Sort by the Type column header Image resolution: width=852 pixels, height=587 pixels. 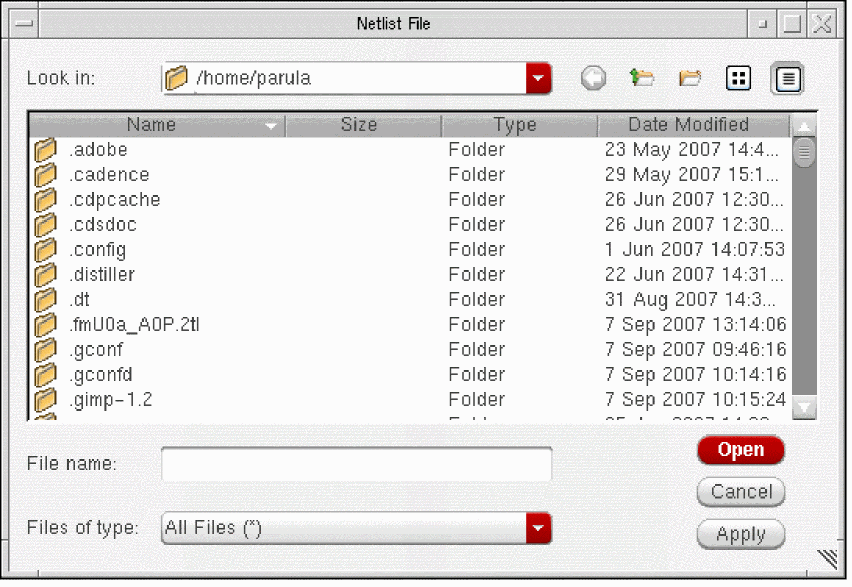click(519, 125)
